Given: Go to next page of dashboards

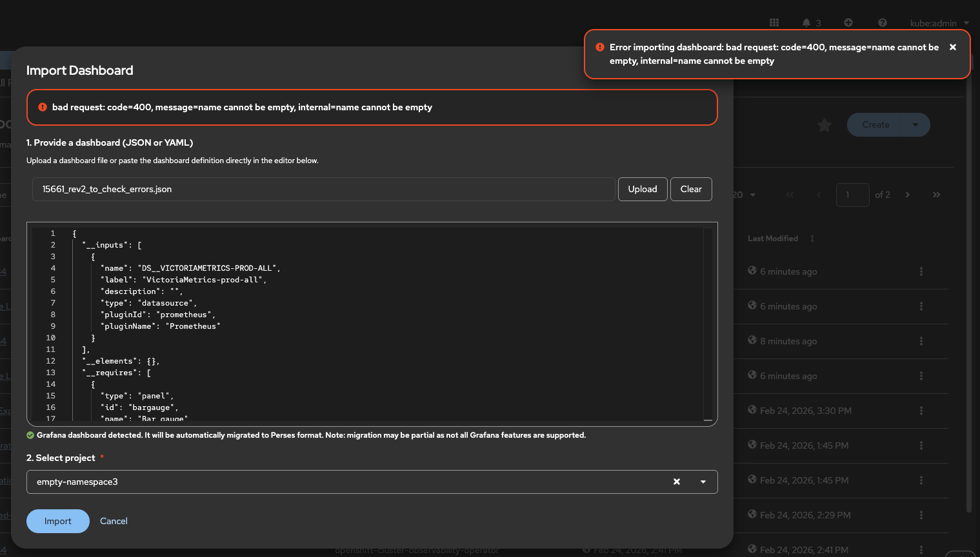Looking at the screenshot, I should [908, 195].
